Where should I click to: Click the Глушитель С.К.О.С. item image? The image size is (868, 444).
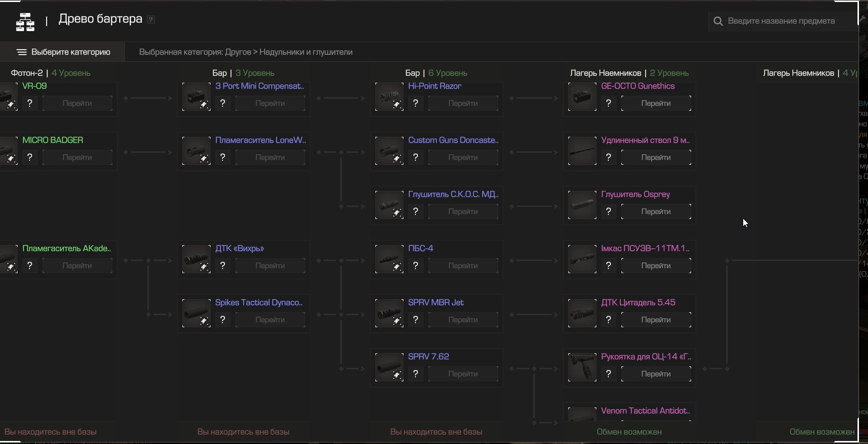pos(389,205)
